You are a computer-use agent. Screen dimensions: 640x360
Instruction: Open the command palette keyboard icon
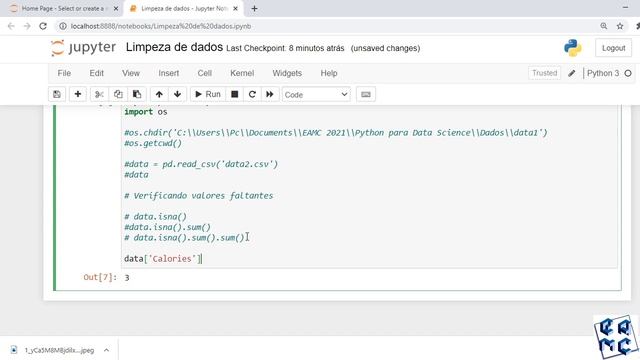pyautogui.click(x=366, y=94)
